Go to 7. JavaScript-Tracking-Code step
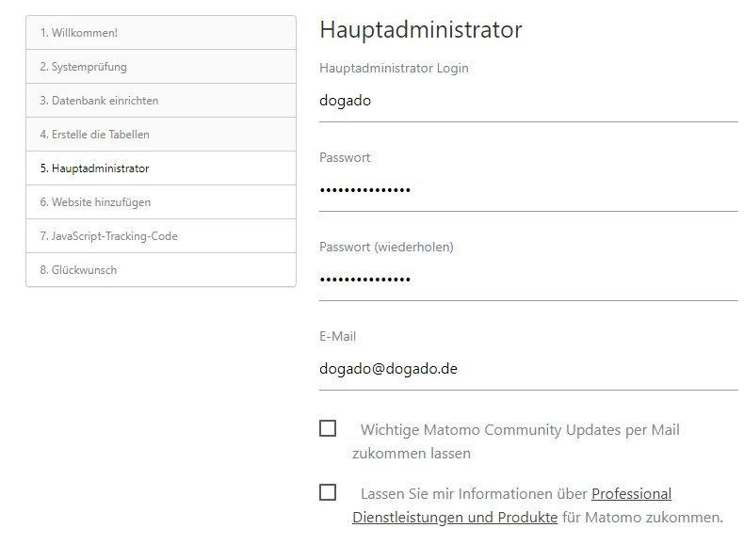 tap(108, 236)
